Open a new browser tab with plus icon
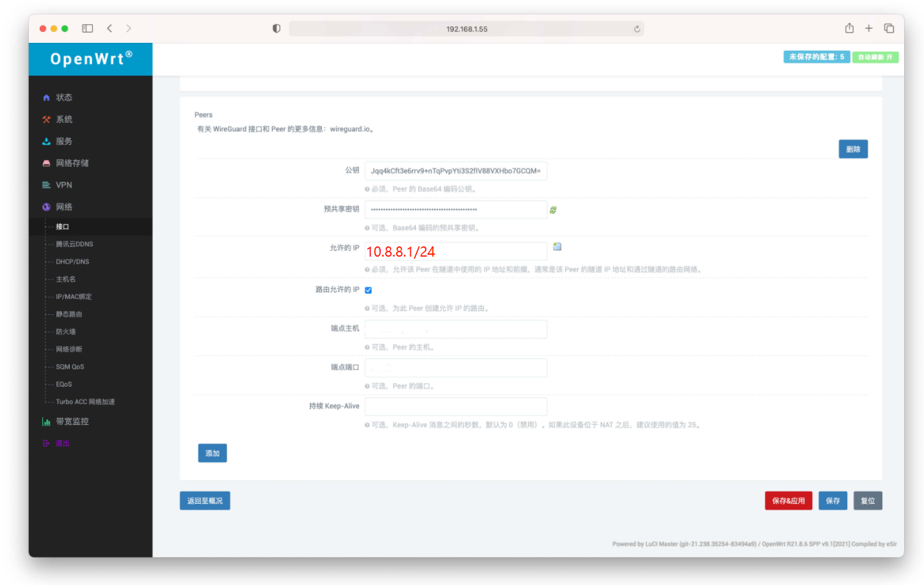 (x=869, y=28)
